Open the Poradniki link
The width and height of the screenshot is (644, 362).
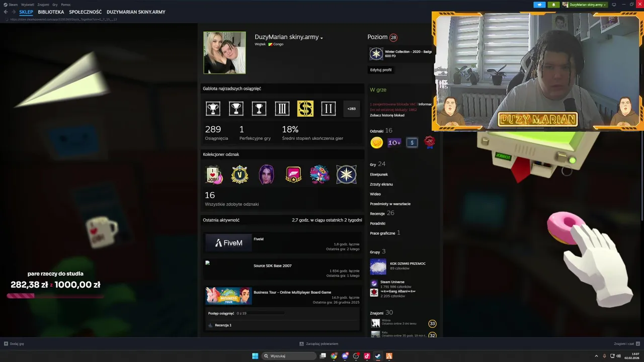(378, 223)
